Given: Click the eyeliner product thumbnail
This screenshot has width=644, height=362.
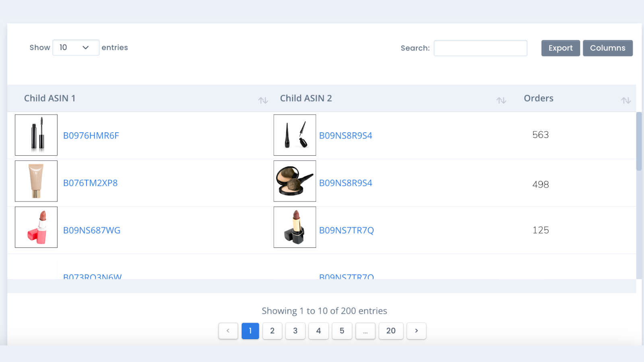Looking at the screenshot, I should 295,135.
